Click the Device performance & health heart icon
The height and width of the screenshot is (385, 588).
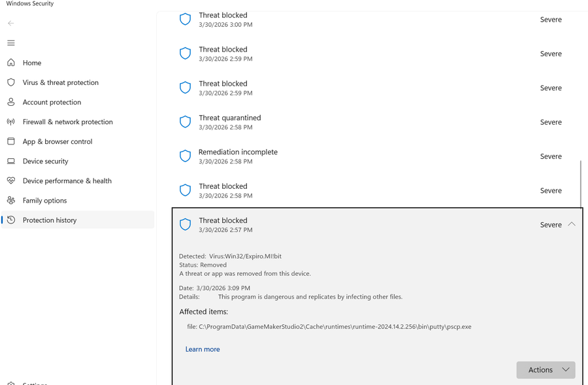[10, 180]
